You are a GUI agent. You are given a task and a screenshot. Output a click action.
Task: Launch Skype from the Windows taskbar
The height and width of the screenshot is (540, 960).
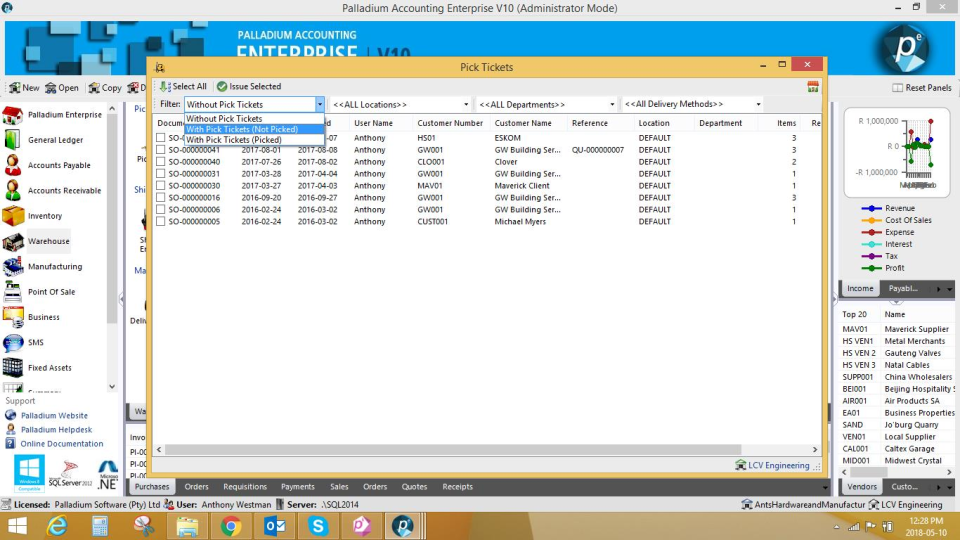[318, 525]
